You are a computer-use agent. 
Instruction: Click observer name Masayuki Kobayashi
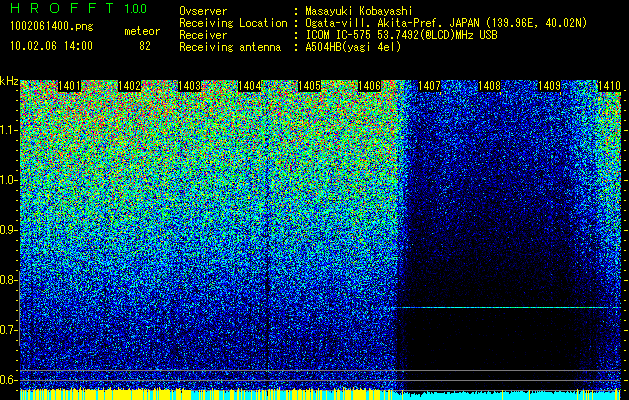pos(359,11)
